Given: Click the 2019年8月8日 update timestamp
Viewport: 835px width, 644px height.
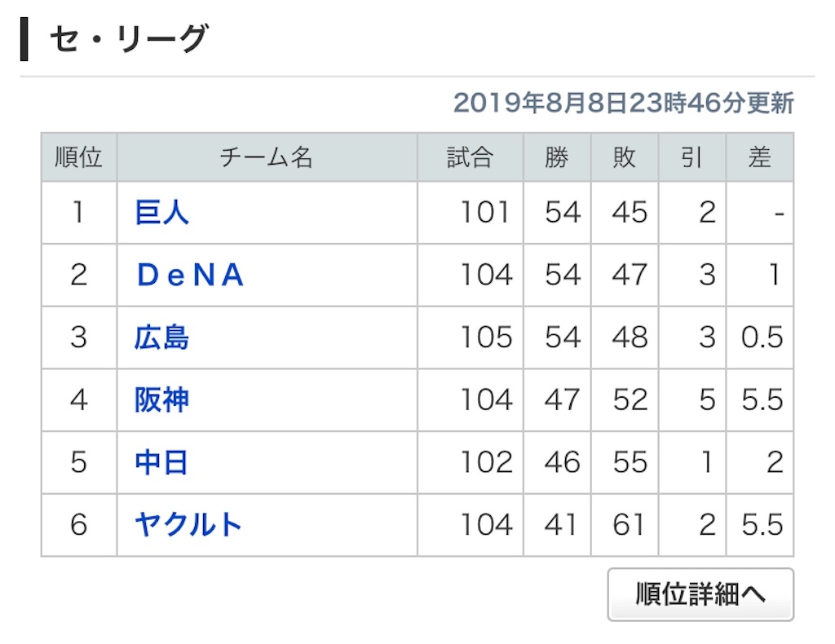Looking at the screenshot, I should tap(624, 103).
